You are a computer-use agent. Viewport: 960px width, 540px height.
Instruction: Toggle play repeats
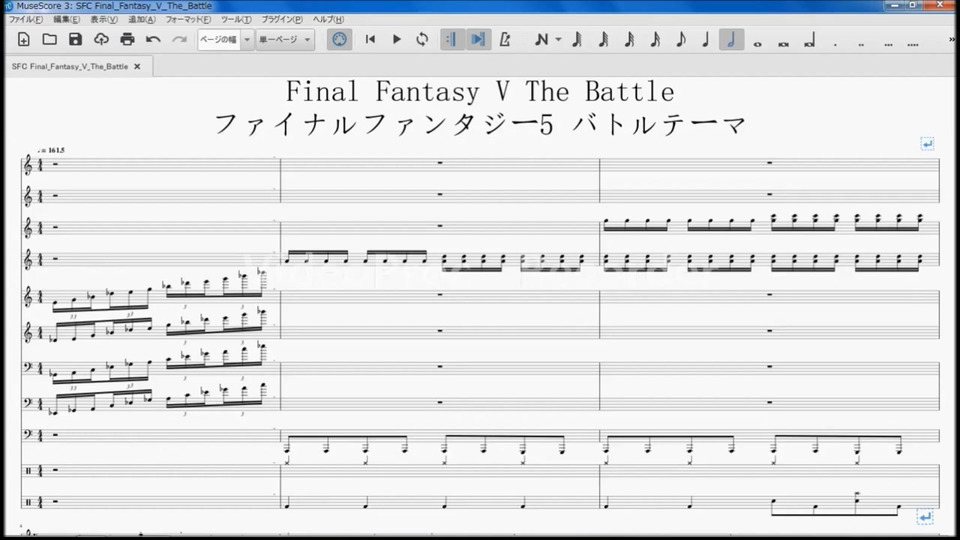pyautogui.click(x=451, y=40)
